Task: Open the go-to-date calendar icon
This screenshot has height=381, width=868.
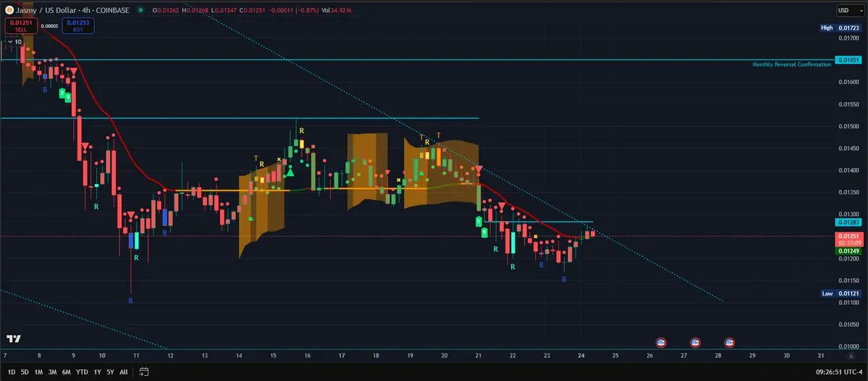Action: point(144,372)
